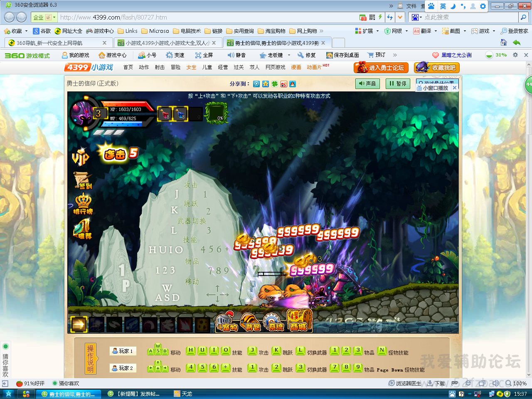This screenshot has height=399, width=532.
Task: Click the 100% page zoom control
Action: click(x=516, y=383)
